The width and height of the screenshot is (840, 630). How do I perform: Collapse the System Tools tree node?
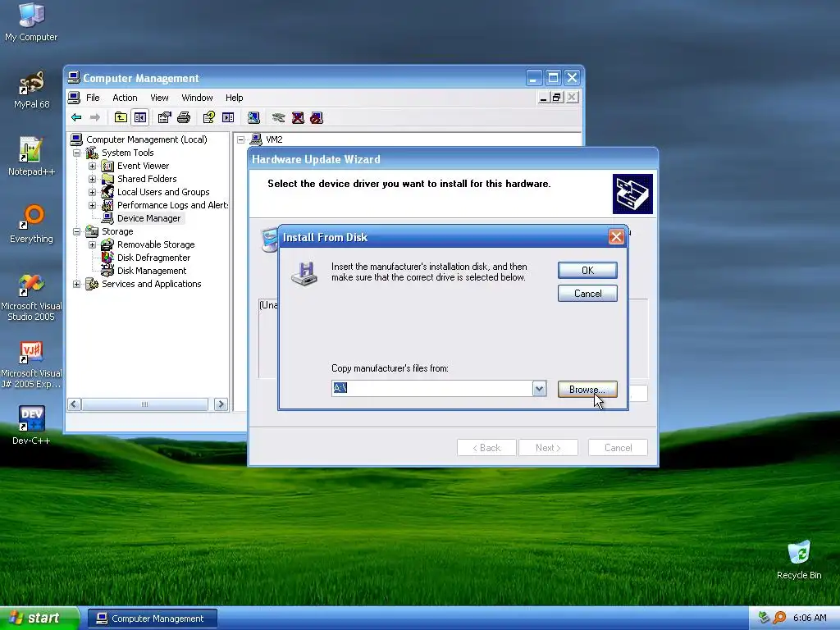pos(76,153)
